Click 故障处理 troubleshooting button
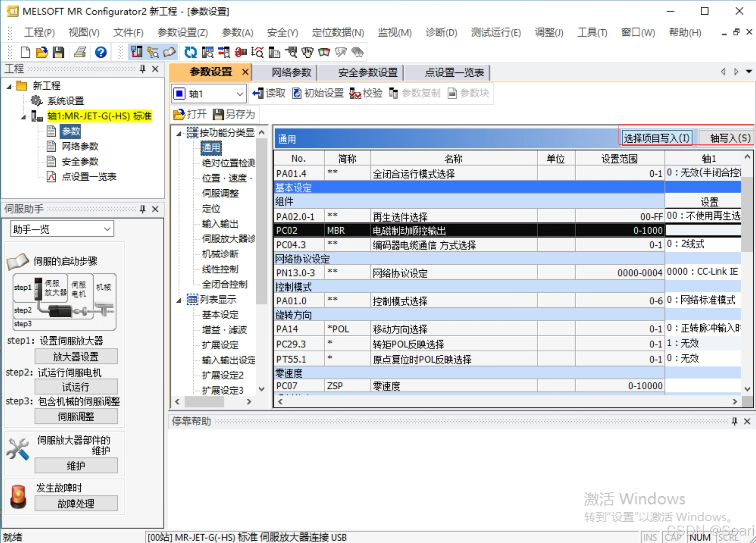756x543 pixels. point(76,503)
